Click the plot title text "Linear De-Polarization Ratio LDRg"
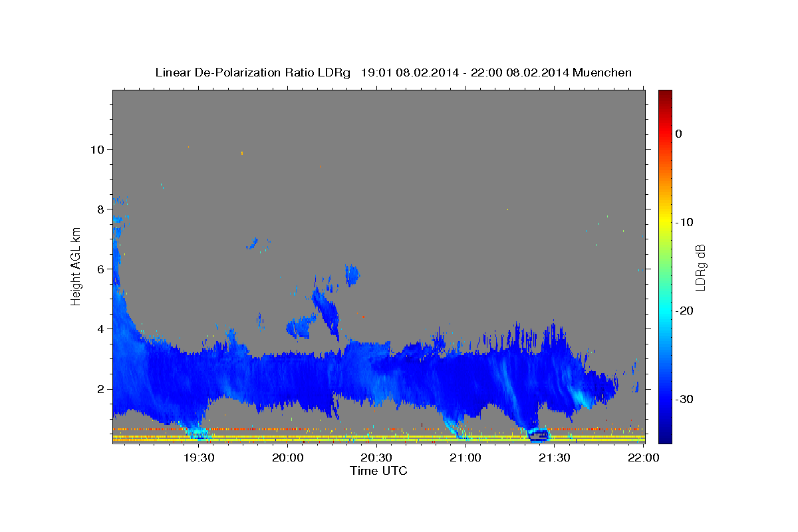 pos(253,72)
